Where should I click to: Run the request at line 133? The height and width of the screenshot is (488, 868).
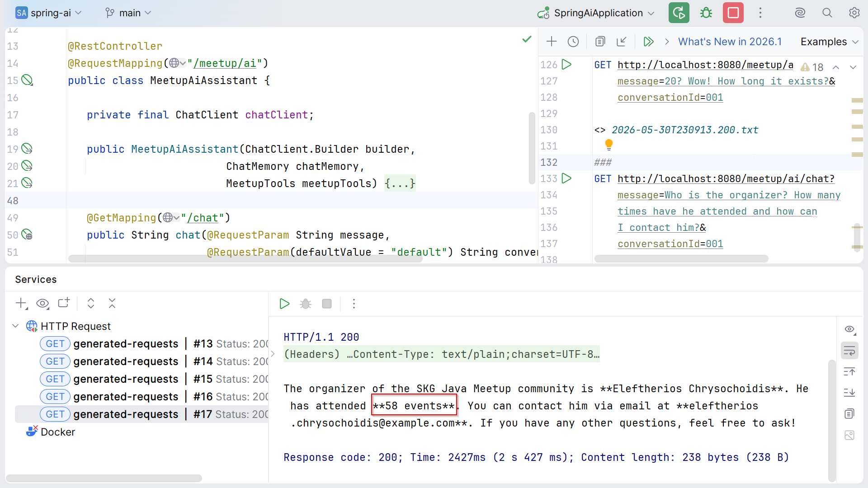coord(566,178)
